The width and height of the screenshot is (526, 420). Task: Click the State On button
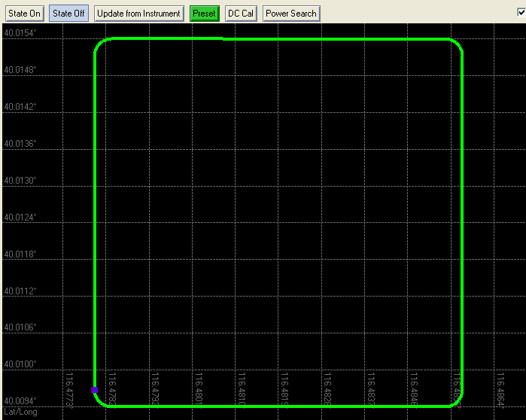click(25, 14)
